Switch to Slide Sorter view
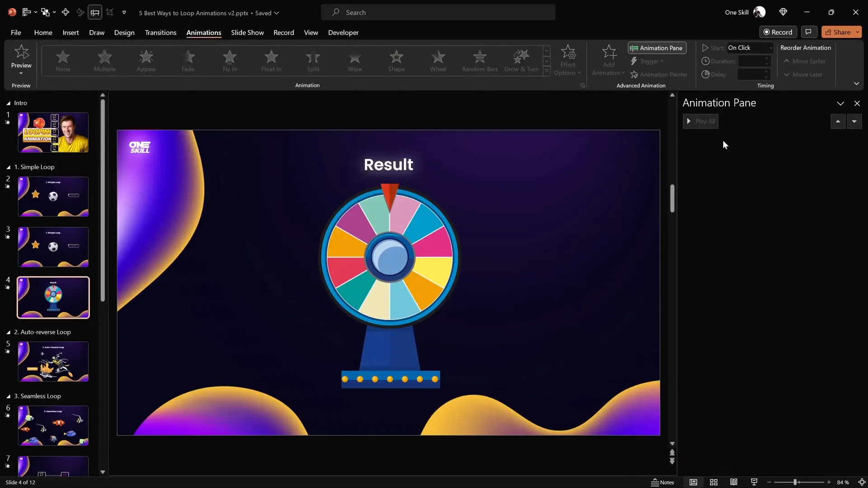 coord(713,482)
